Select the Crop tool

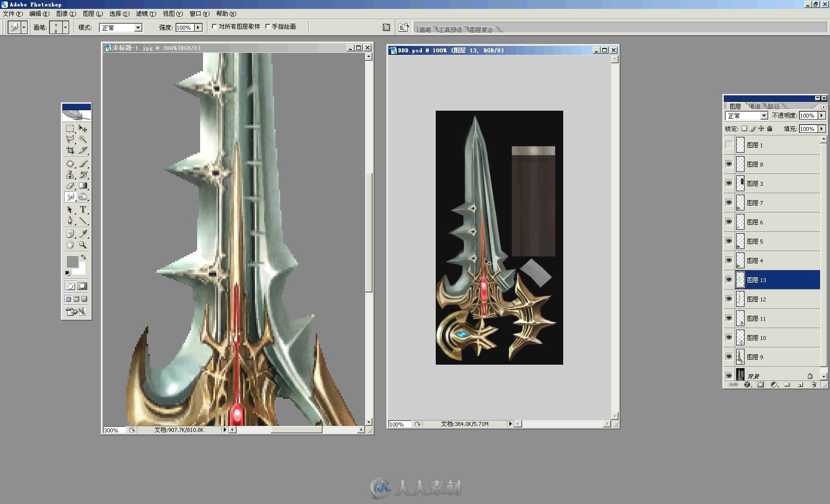pos(70,150)
